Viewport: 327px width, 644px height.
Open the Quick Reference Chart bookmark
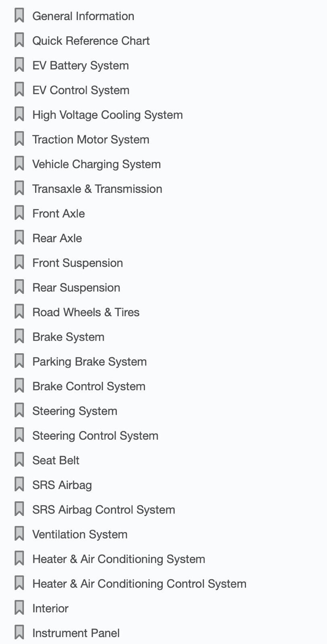coord(91,41)
